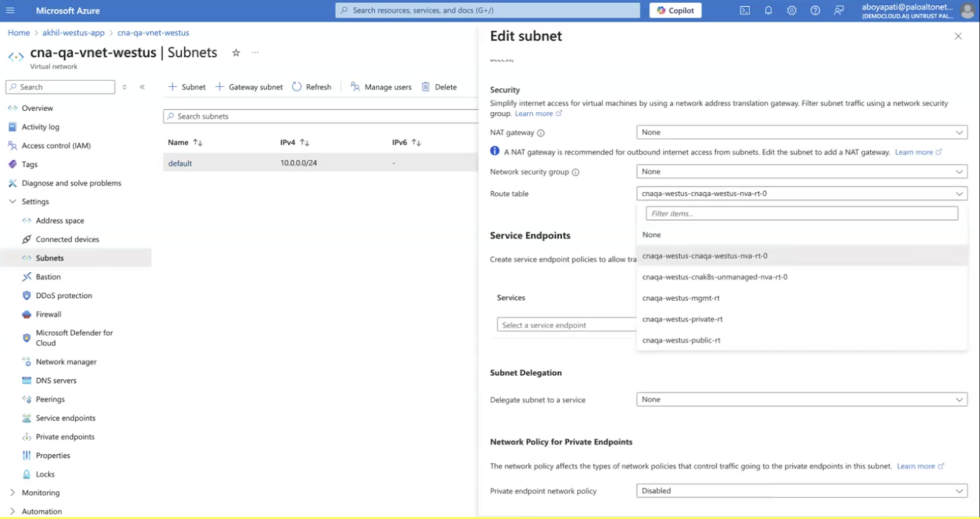Open the feedback icon in header
980x519 pixels.
point(838,11)
